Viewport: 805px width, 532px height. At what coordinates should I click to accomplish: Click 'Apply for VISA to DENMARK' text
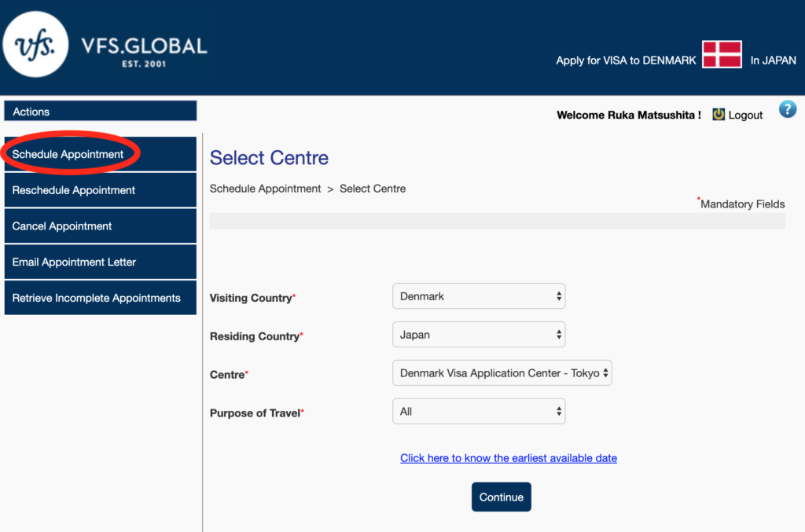coord(626,61)
